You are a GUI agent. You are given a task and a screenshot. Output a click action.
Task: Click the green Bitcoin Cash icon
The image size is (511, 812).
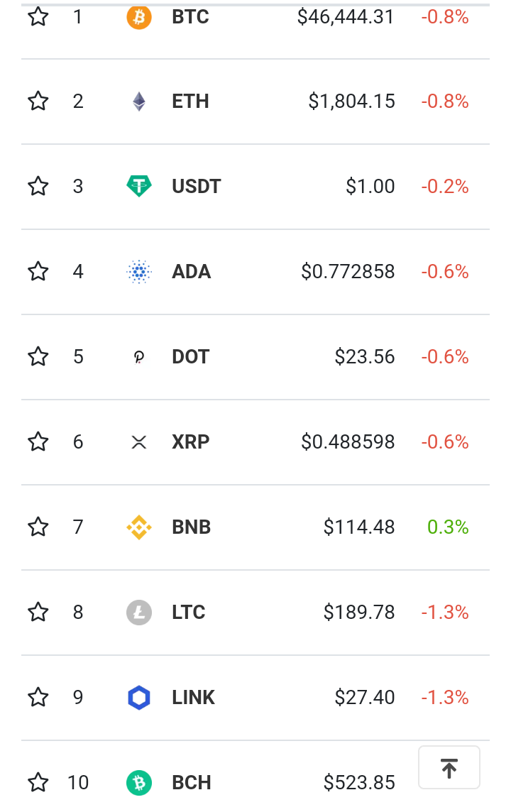(139, 782)
